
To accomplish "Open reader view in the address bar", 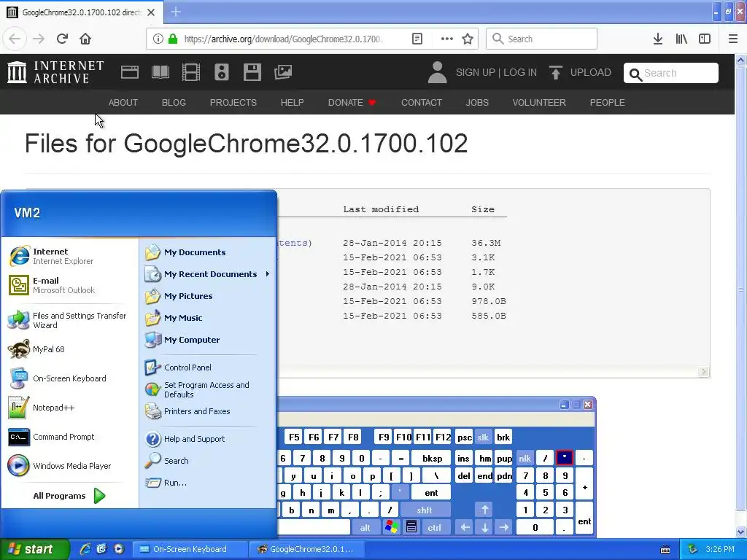I will (x=417, y=39).
